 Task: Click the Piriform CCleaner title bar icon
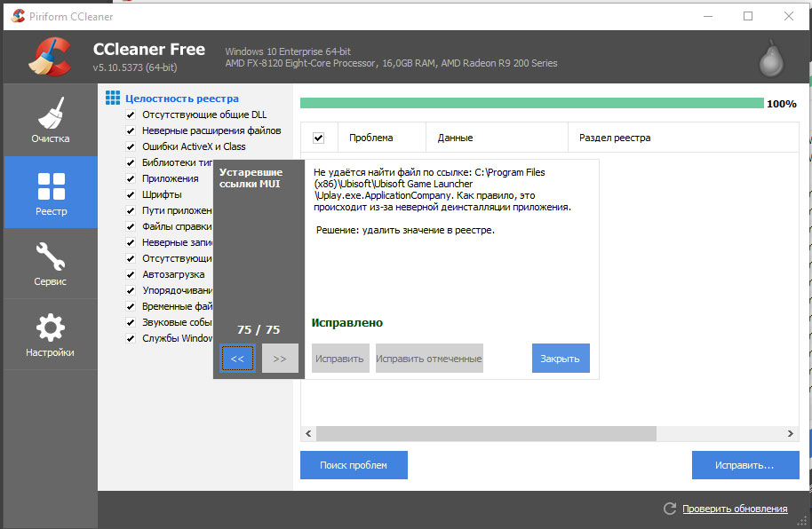tap(18, 16)
